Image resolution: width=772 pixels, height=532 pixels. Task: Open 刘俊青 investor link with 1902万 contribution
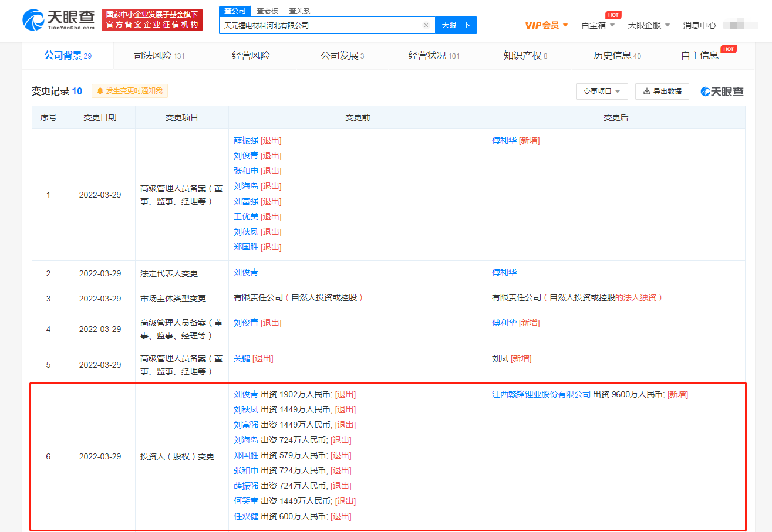(x=246, y=395)
